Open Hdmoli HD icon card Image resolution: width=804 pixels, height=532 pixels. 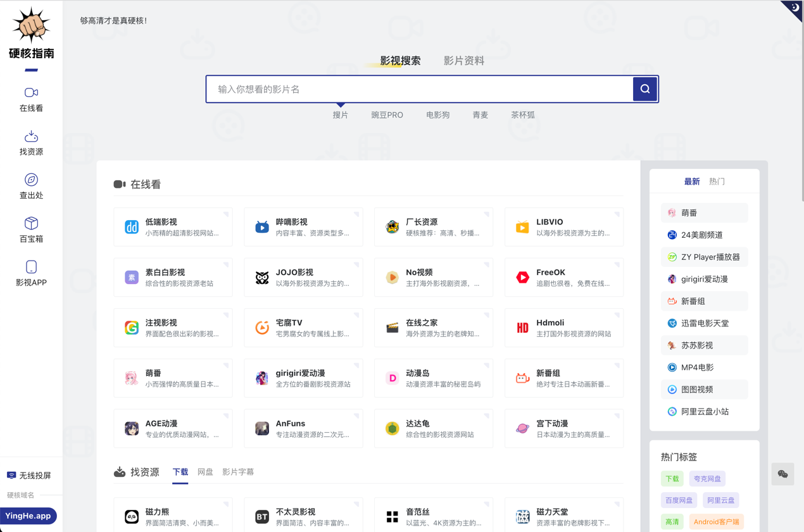click(x=564, y=328)
